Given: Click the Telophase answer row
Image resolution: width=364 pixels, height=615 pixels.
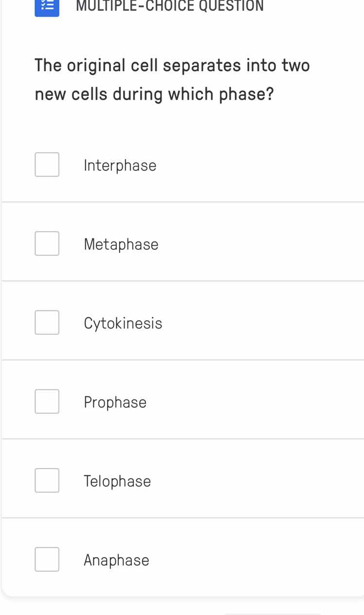Looking at the screenshot, I should 182,480.
